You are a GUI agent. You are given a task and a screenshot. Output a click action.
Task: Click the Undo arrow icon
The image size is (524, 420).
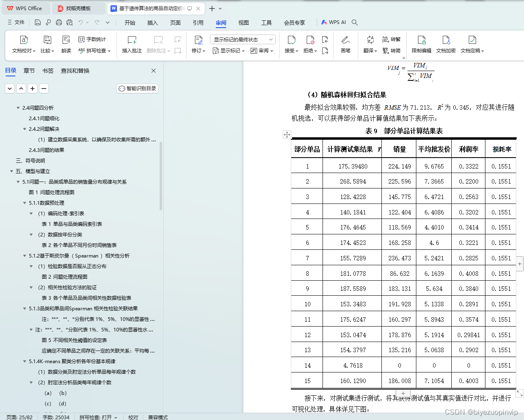click(x=81, y=22)
